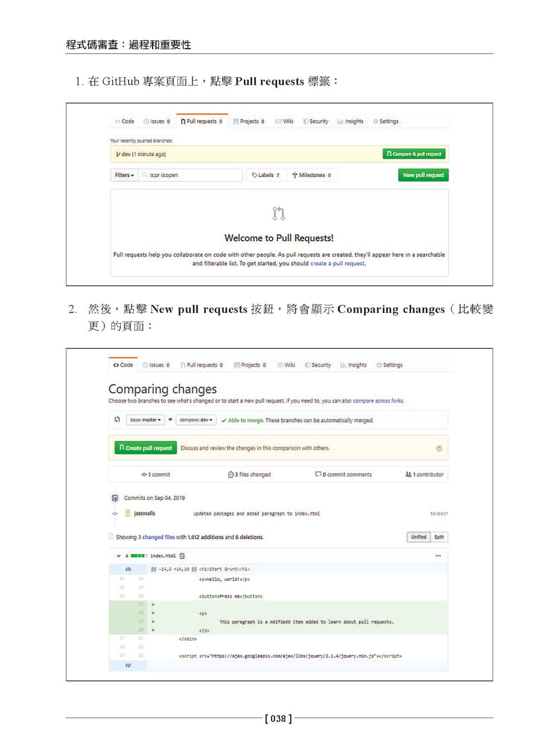Click the dev branch icon in yellow banner
Viewport: 559px width, 756px height.
pos(118,154)
